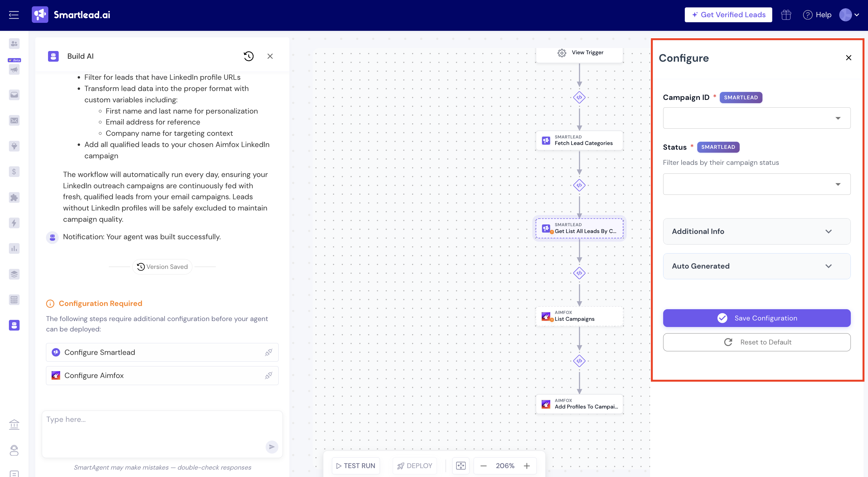Click the fit-to-view canvas icon

pyautogui.click(x=461, y=465)
